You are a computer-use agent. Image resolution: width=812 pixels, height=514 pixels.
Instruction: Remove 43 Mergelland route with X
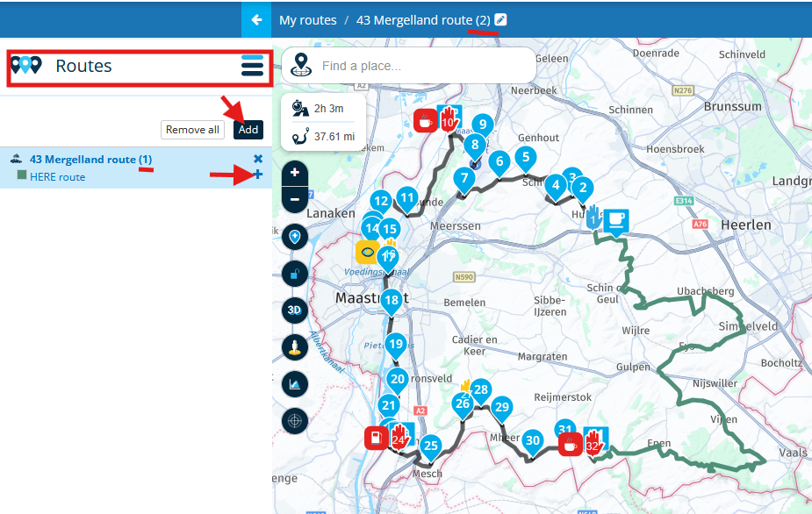(258, 159)
